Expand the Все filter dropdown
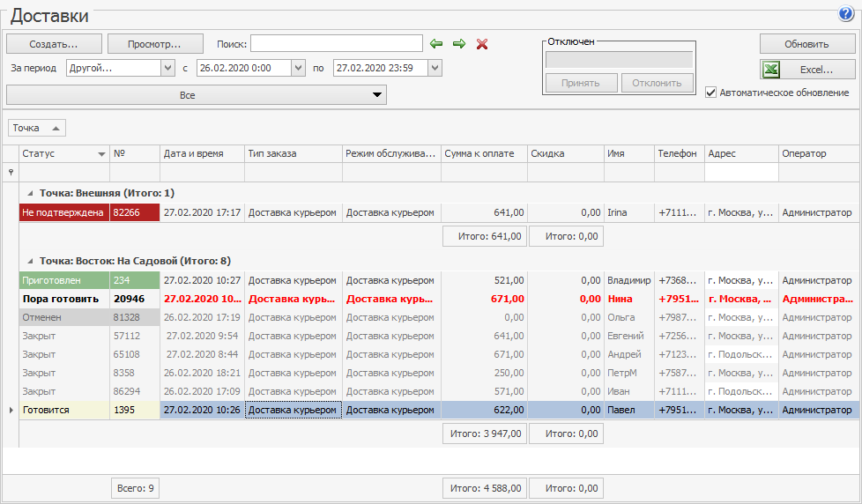862x504 pixels. click(x=377, y=95)
